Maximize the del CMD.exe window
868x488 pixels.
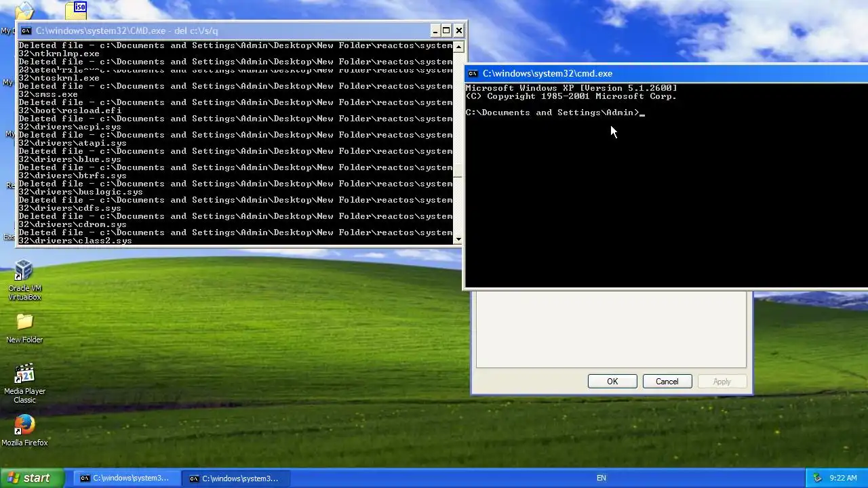click(446, 30)
